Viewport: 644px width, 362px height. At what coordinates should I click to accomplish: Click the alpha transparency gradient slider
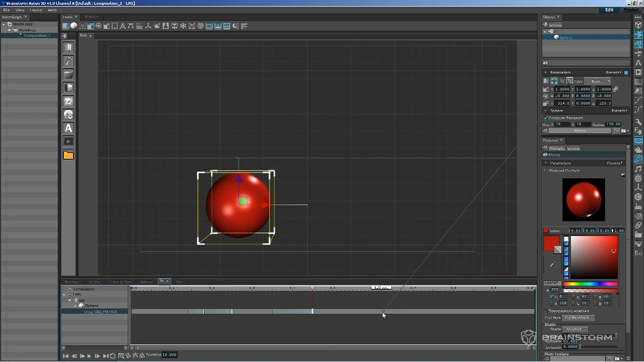click(590, 291)
